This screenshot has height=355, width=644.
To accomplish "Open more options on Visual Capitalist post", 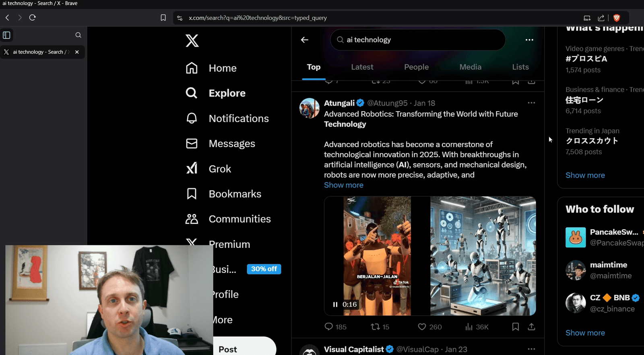I will [531, 349].
